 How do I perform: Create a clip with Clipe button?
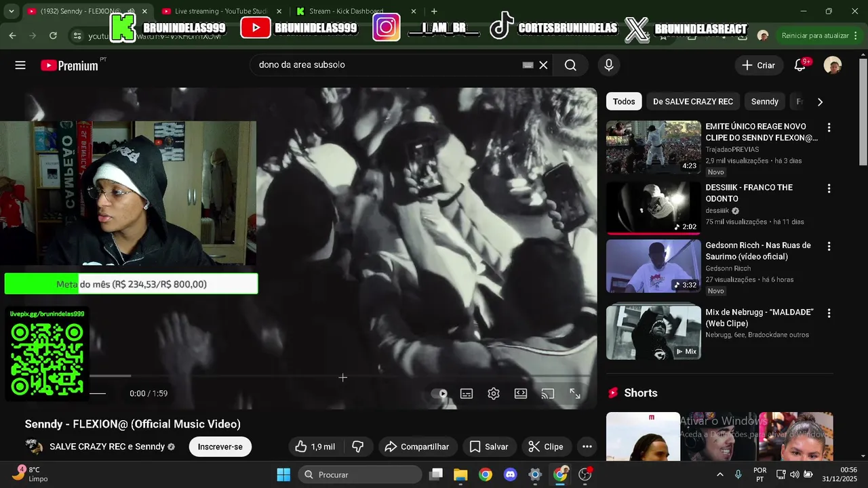pyautogui.click(x=546, y=447)
